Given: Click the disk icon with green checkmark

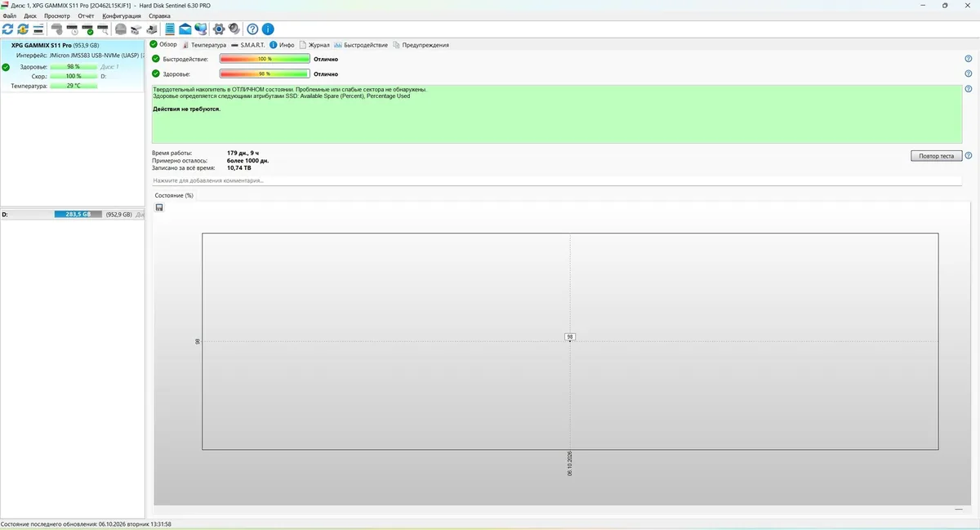Looking at the screenshot, I should point(87,29).
